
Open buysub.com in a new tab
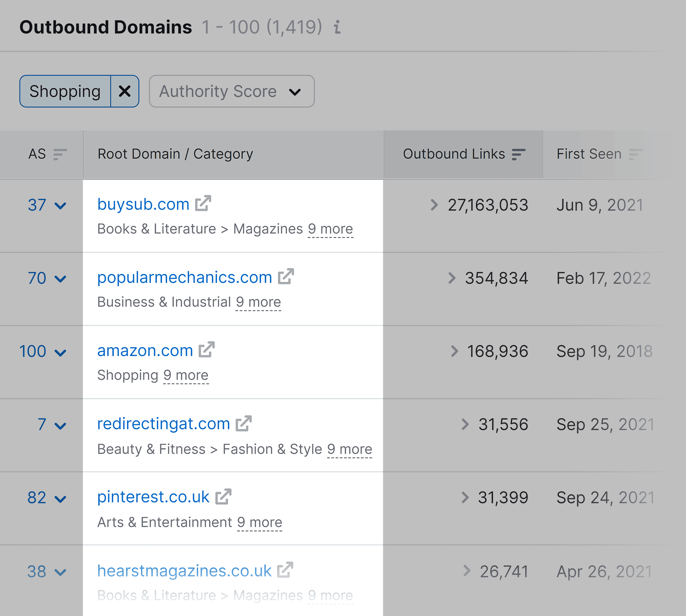[202, 204]
